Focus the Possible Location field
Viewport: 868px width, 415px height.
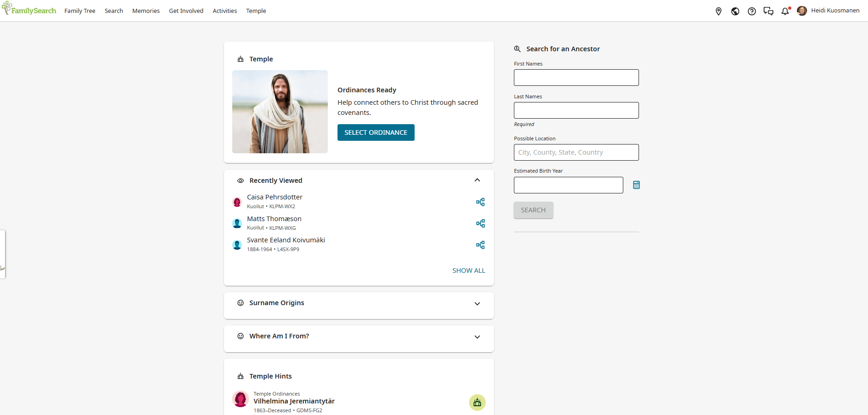point(576,152)
